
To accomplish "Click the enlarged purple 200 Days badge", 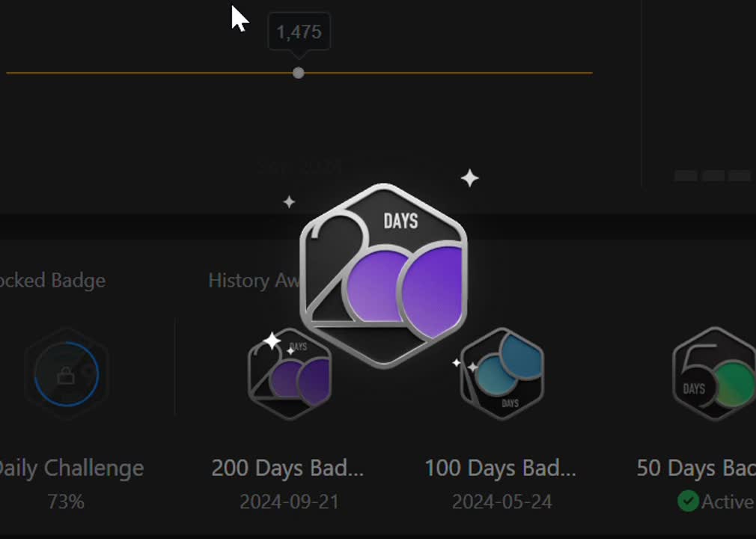I will pyautogui.click(x=383, y=275).
